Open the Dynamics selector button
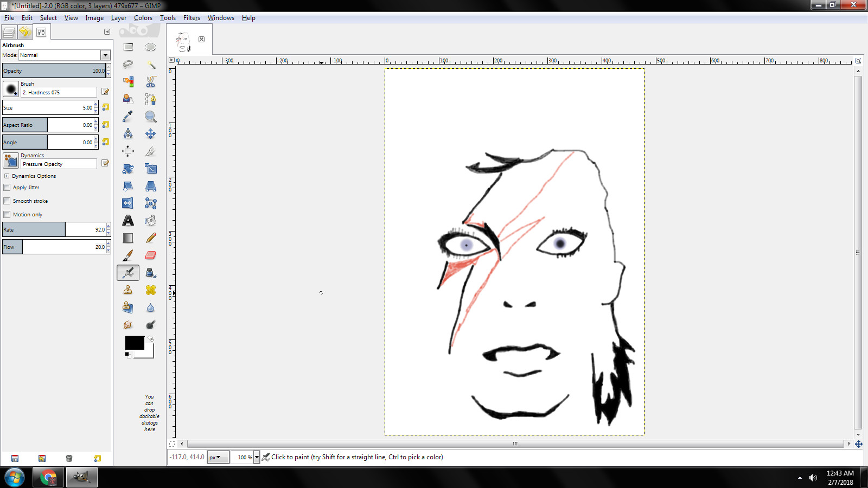The image size is (868, 488). (11, 160)
